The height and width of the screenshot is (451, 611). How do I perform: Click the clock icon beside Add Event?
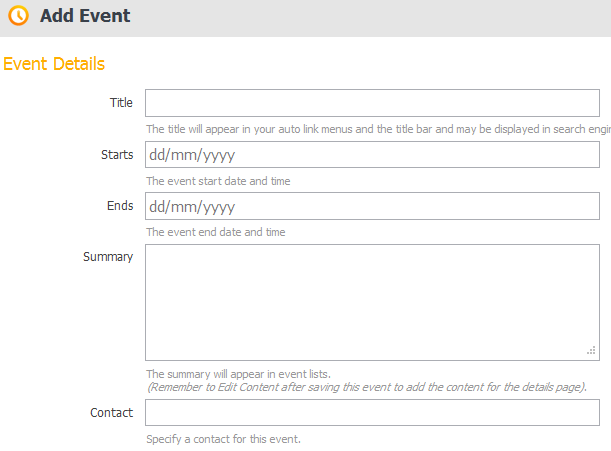click(18, 17)
